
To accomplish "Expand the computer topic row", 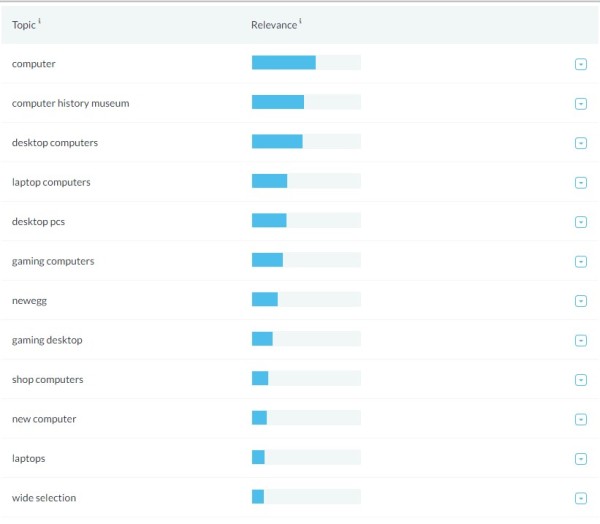I will (580, 64).
